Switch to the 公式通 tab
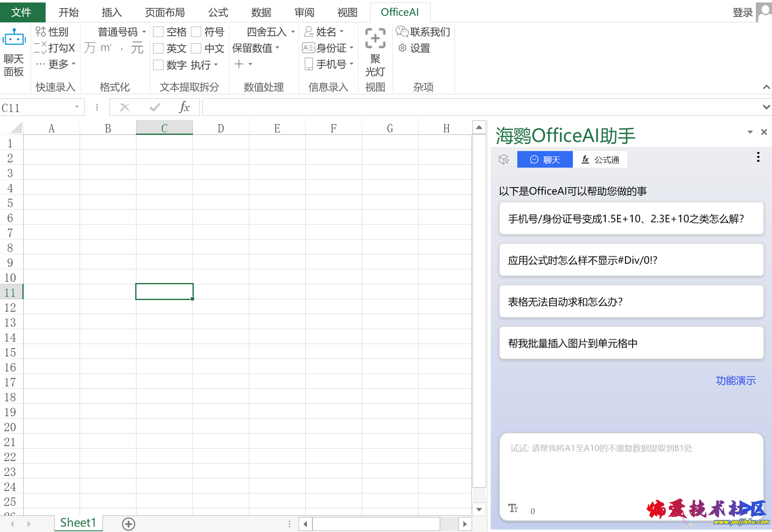Viewport: 772px width, 532px height. [600, 160]
